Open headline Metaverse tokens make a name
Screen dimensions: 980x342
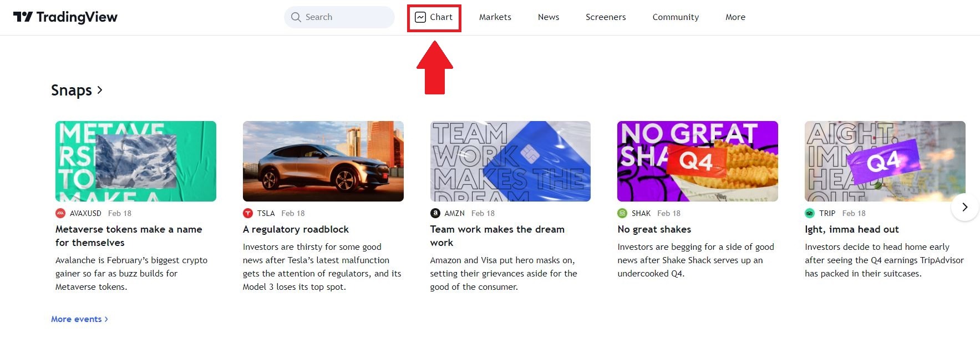129,236
